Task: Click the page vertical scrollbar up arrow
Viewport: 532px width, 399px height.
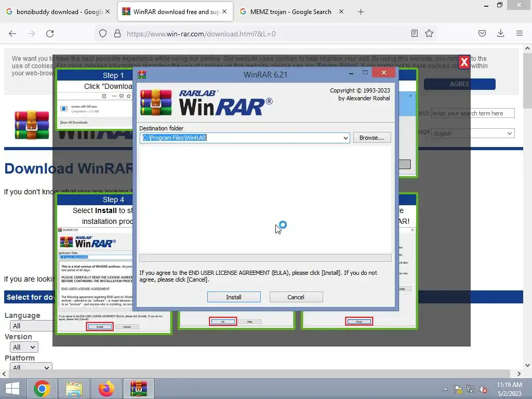Action: pos(527,48)
